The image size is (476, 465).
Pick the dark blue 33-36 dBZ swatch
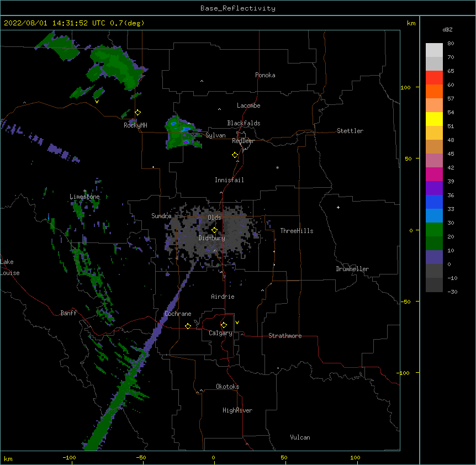(434, 202)
